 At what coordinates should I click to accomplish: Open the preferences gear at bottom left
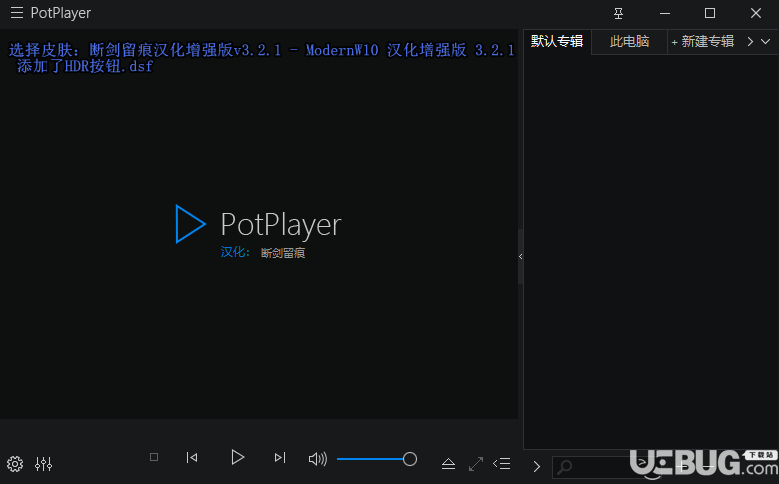(15, 464)
